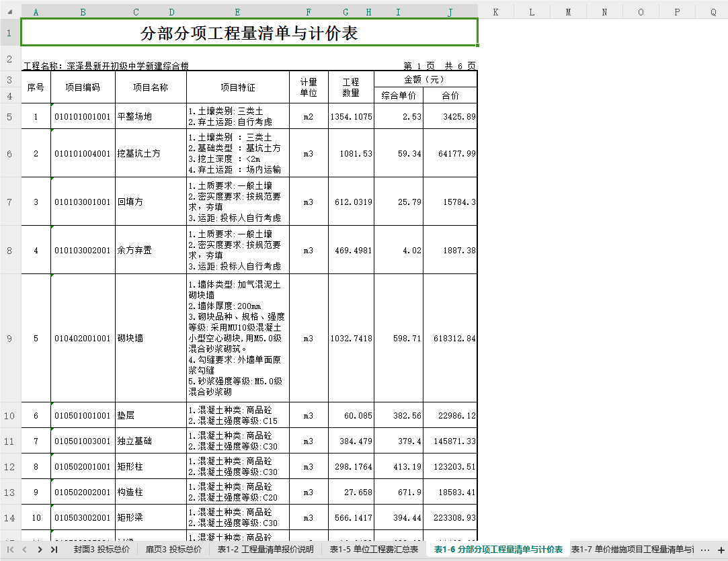Switch to 封面3 投标总价 sheet tab

102,550
